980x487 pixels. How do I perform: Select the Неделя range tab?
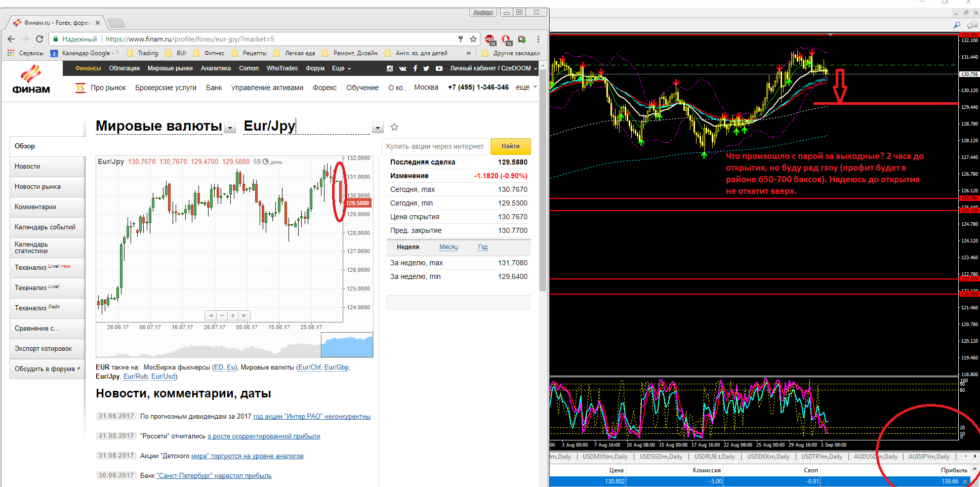408,247
